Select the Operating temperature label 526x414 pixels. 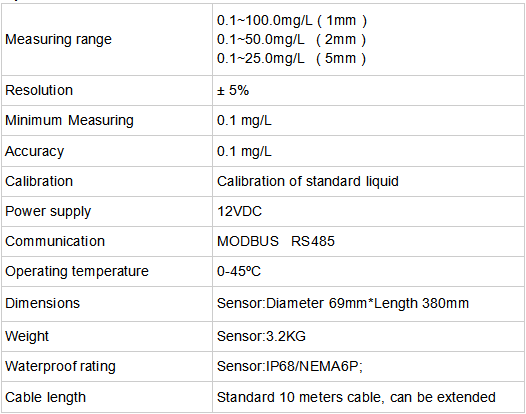click(x=77, y=271)
